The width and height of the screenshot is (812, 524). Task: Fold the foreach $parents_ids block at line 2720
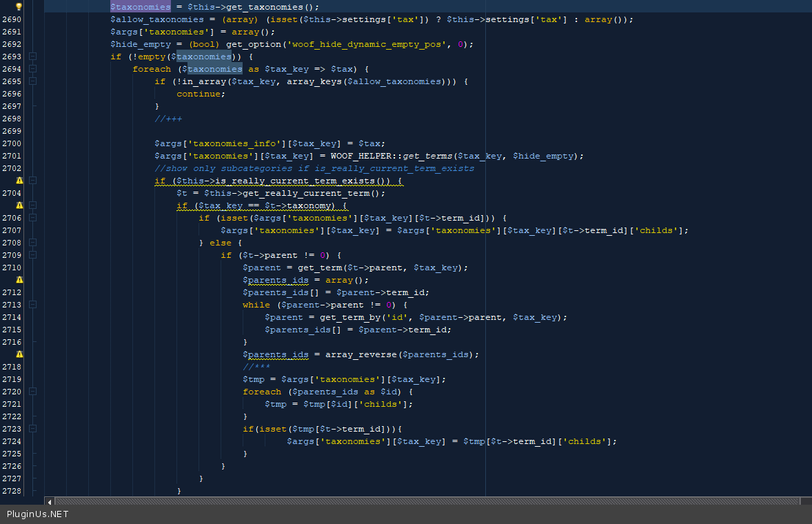coord(32,392)
